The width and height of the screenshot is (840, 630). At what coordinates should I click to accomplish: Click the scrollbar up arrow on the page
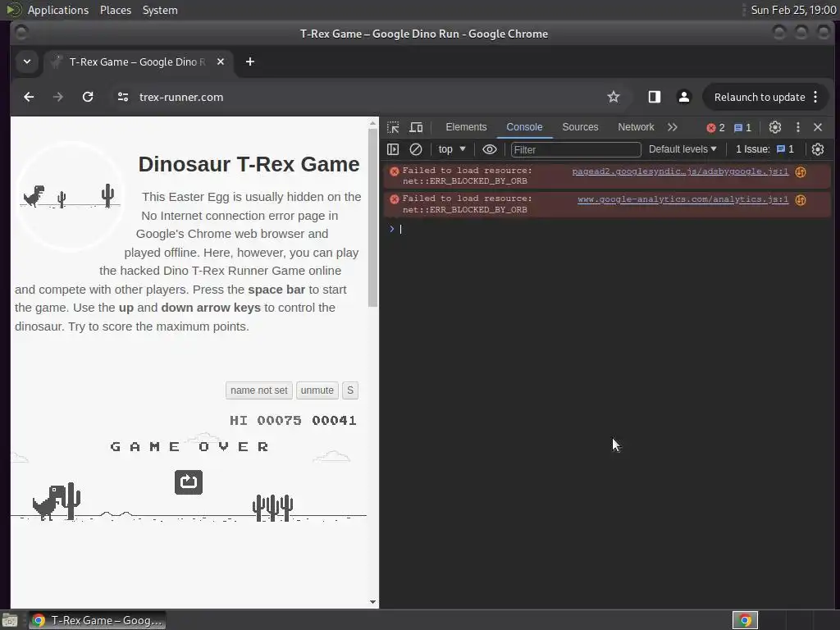coord(373,123)
